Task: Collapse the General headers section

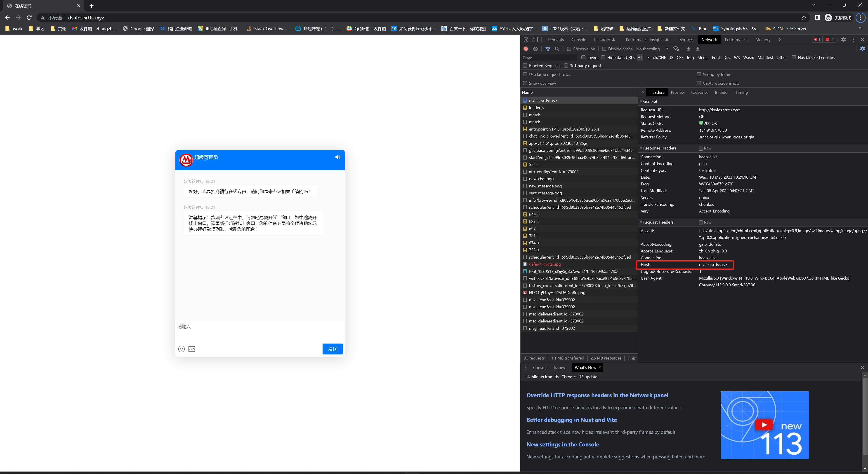Action: 650,101
